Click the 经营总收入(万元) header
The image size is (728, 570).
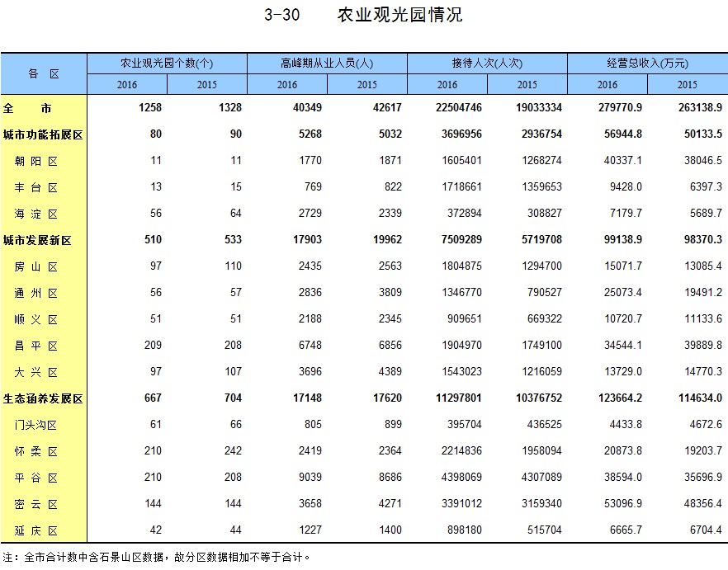coord(647,64)
